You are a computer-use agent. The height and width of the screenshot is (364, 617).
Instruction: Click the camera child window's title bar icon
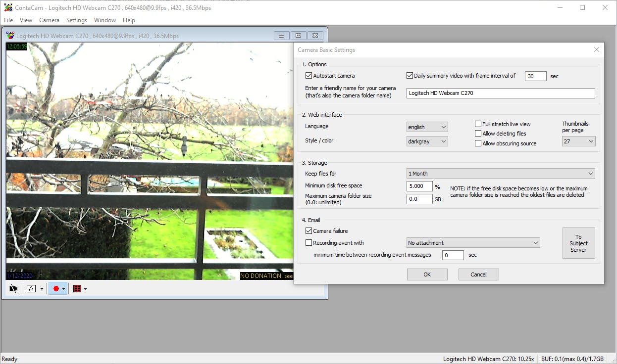[x=10, y=36]
